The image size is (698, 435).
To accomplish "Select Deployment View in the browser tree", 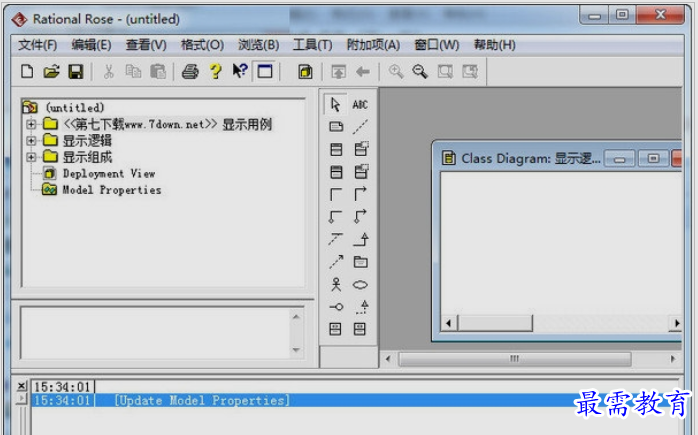I will pyautogui.click(x=109, y=173).
